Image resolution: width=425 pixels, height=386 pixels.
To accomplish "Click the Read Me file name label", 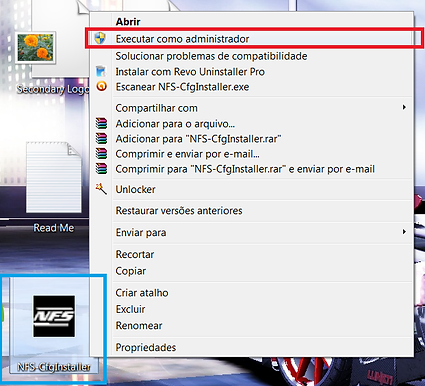I will coord(54,228).
